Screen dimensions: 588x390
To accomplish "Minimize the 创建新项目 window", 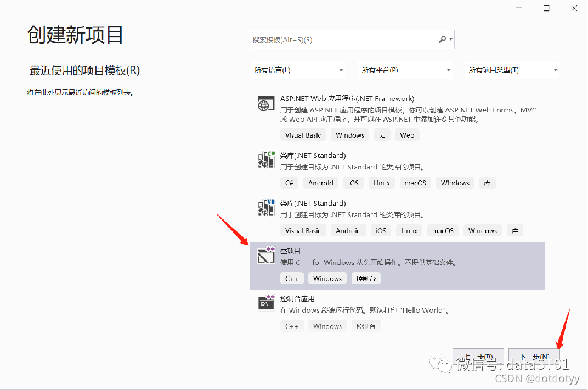I will click(x=519, y=8).
